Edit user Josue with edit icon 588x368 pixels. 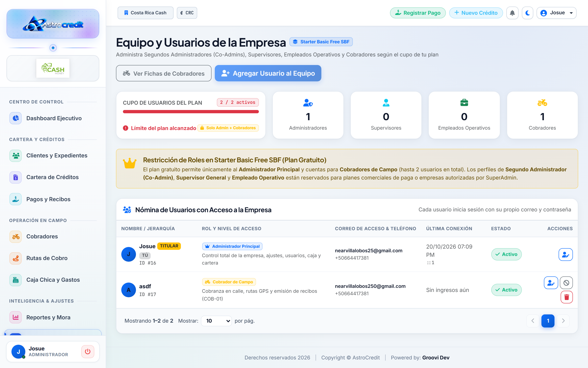[565, 255]
